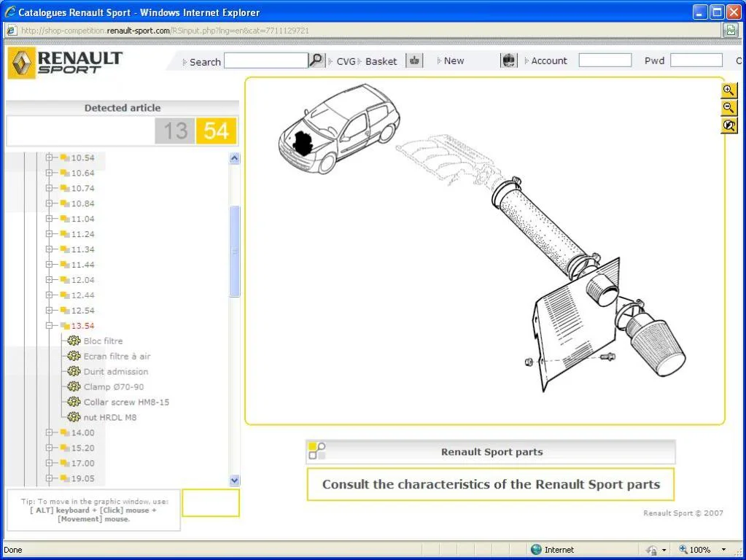Image resolution: width=746 pixels, height=560 pixels.
Task: Click the Account link
Action: [549, 61]
